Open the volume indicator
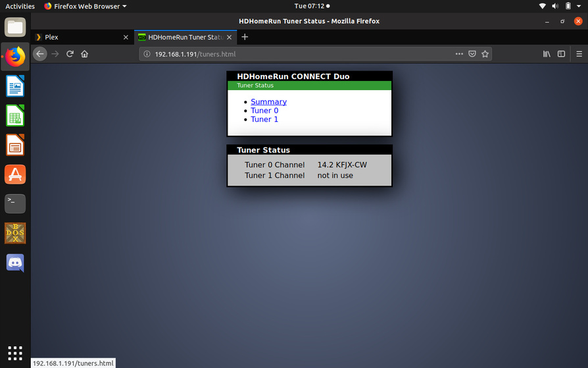The width and height of the screenshot is (588, 368). tap(555, 6)
